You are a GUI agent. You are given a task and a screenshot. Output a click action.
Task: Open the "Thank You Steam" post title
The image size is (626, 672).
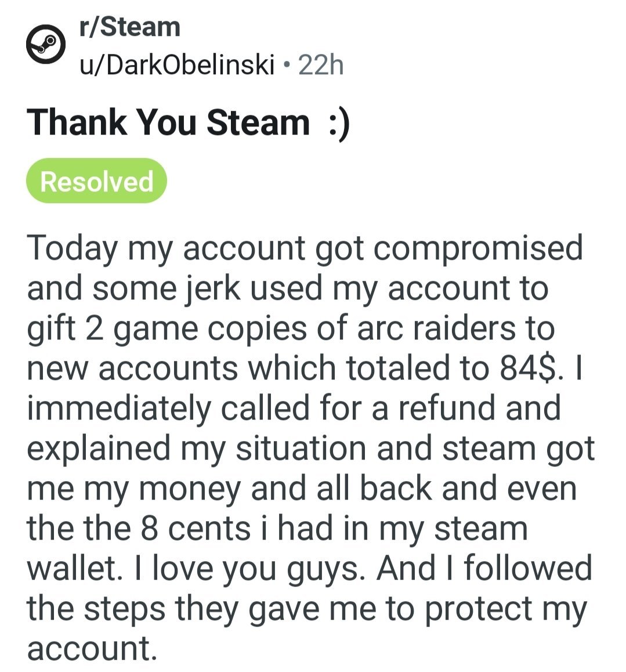tap(168, 123)
